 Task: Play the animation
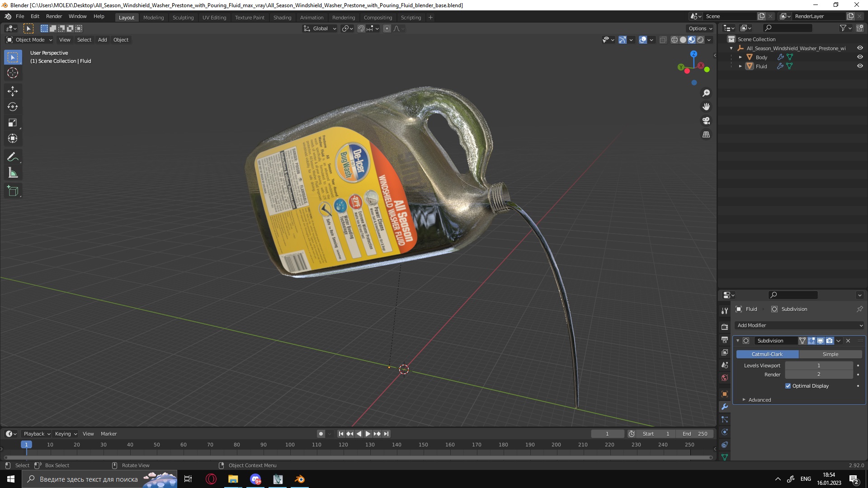pyautogui.click(x=368, y=434)
